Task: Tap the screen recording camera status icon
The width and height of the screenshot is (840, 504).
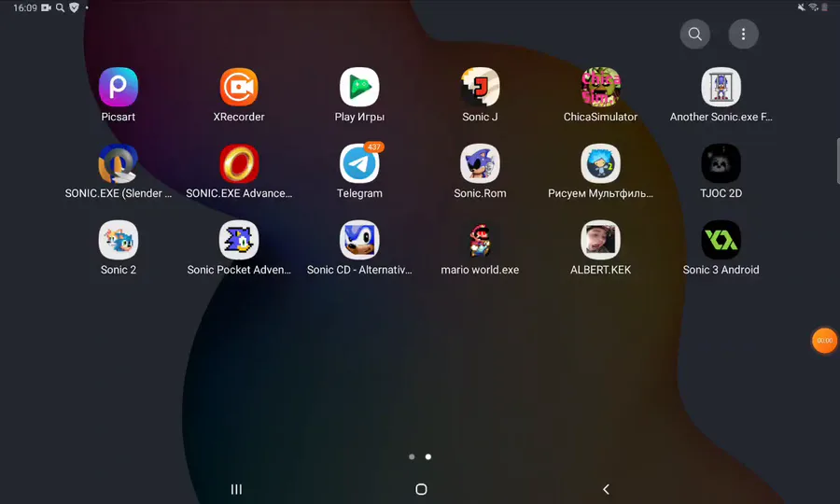Action: pos(47,7)
